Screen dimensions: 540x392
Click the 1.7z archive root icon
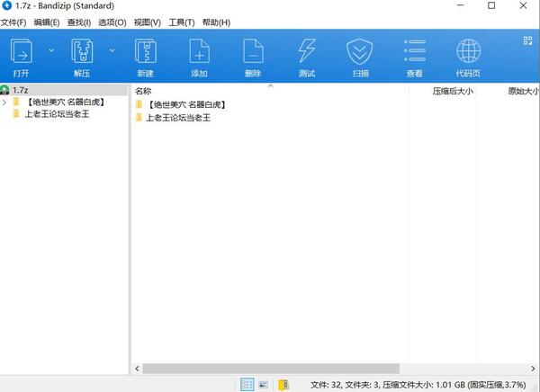(4, 90)
